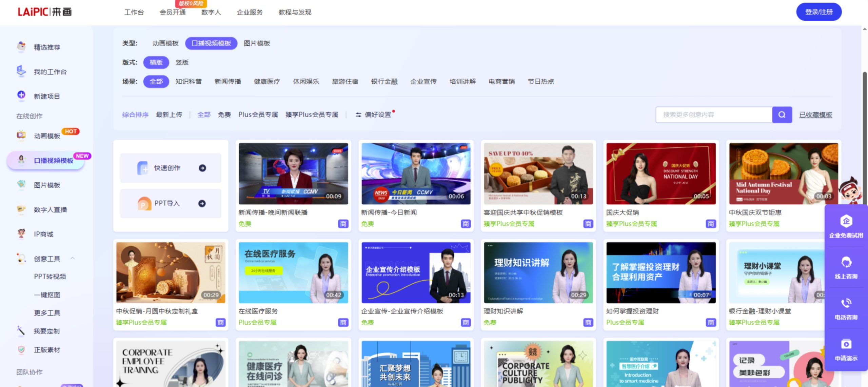Open 一键抠图 tool

tap(47, 294)
